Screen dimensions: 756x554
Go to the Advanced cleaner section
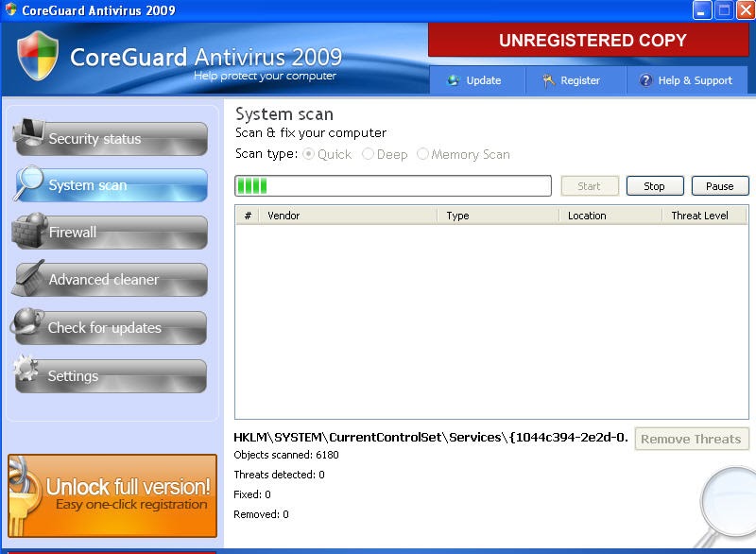click(x=112, y=280)
